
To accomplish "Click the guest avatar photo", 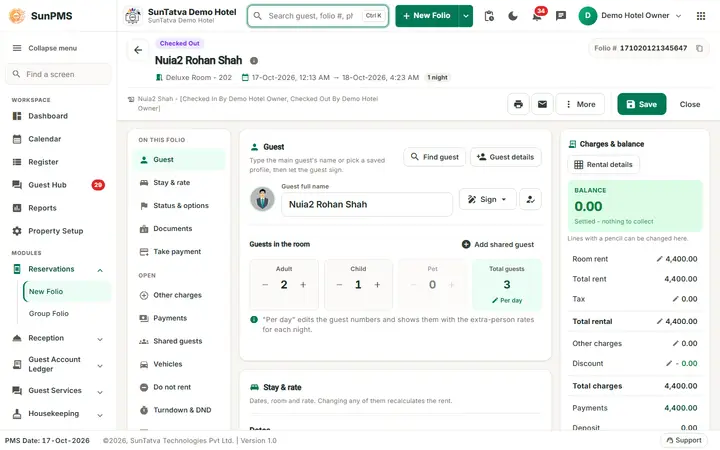I will [x=262, y=199].
